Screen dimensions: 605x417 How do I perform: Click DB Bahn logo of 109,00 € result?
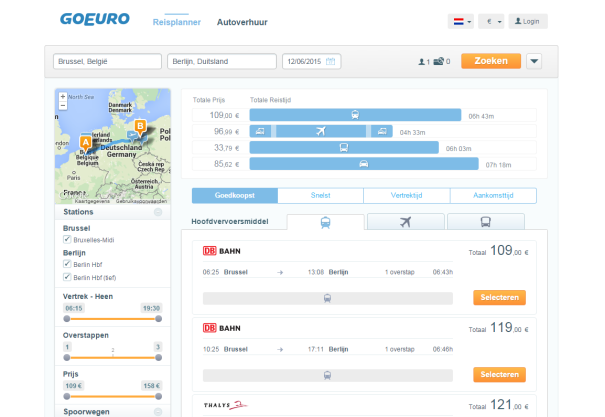coord(221,251)
